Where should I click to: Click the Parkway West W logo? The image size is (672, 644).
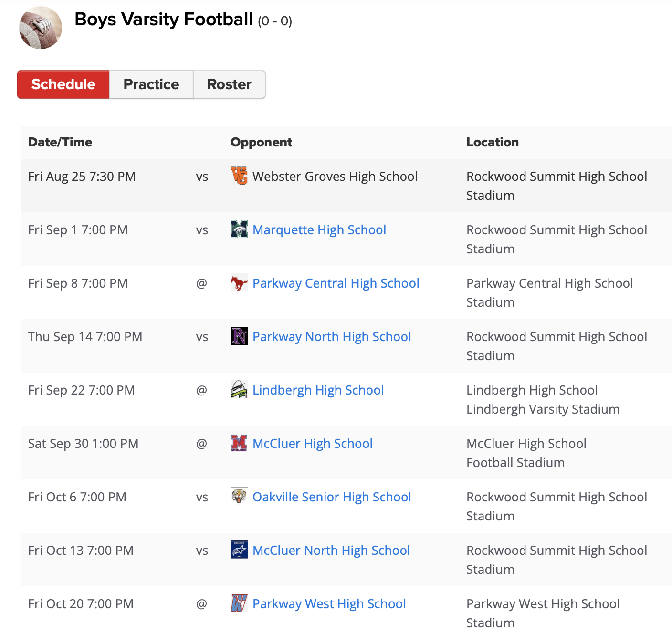point(239,603)
